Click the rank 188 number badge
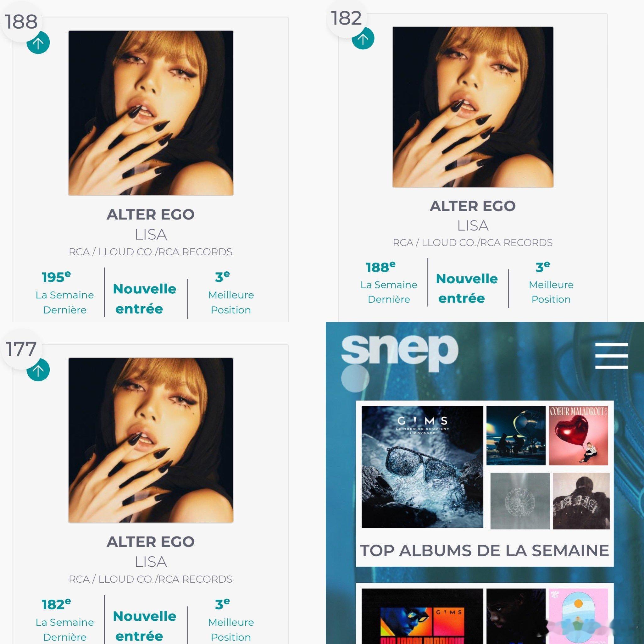The image size is (644, 644). coord(21,22)
